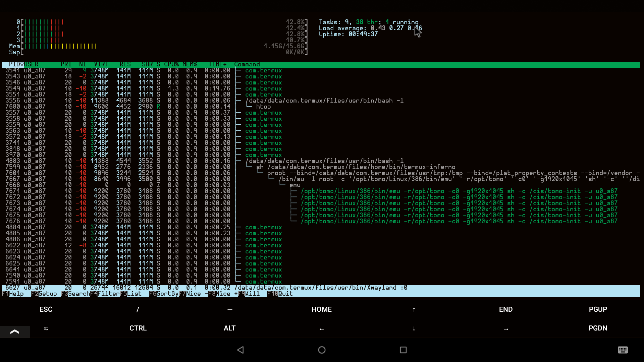The width and height of the screenshot is (644, 362).
Task: Tap the left arrow extra key
Action: point(322,328)
